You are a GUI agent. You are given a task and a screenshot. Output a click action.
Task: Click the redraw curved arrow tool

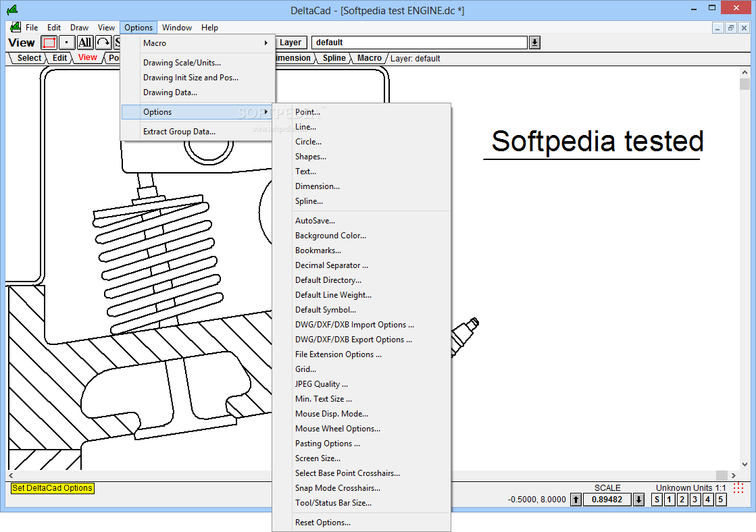click(103, 43)
